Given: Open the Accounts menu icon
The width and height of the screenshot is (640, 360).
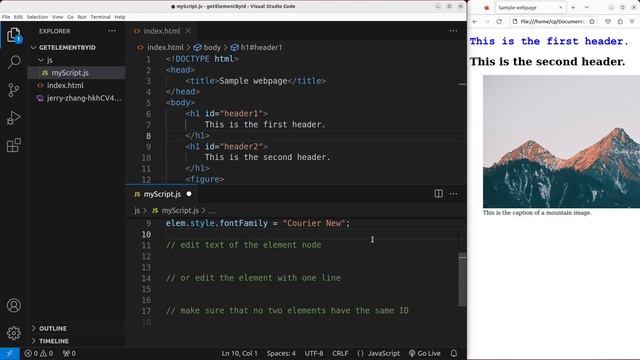Looking at the screenshot, I should [14, 305].
